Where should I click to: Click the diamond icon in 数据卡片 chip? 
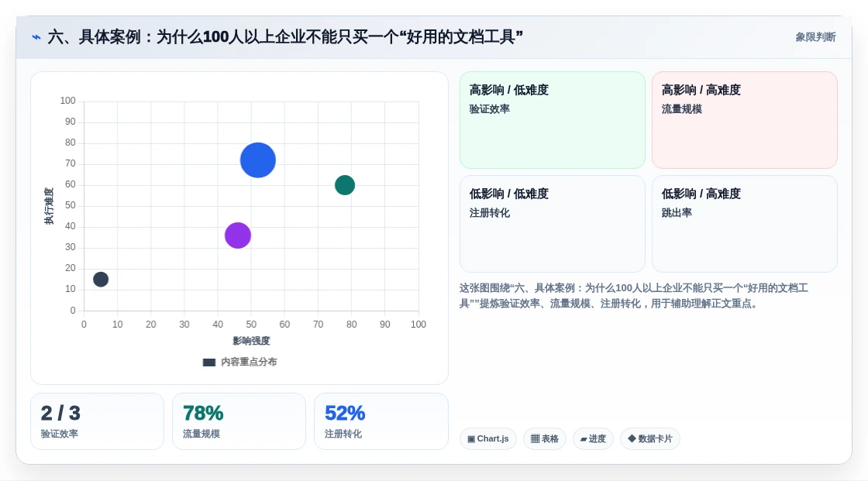coord(632,438)
